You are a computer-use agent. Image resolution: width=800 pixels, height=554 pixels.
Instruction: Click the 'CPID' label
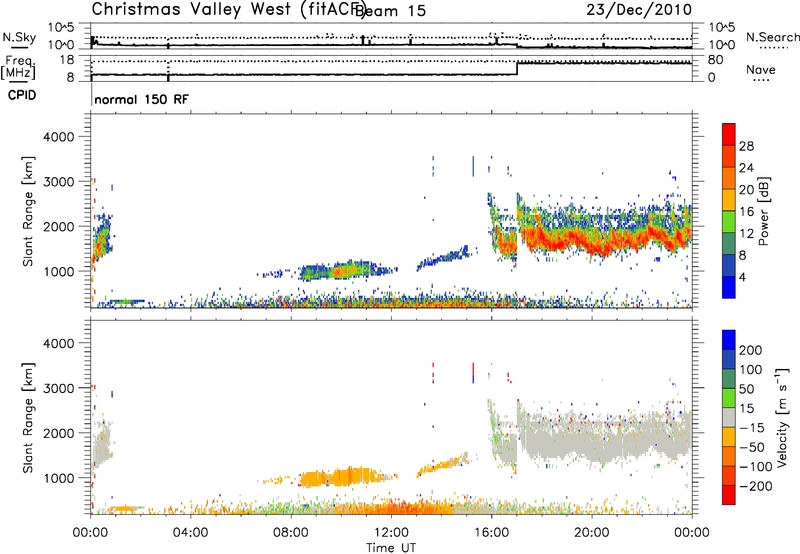pos(22,95)
